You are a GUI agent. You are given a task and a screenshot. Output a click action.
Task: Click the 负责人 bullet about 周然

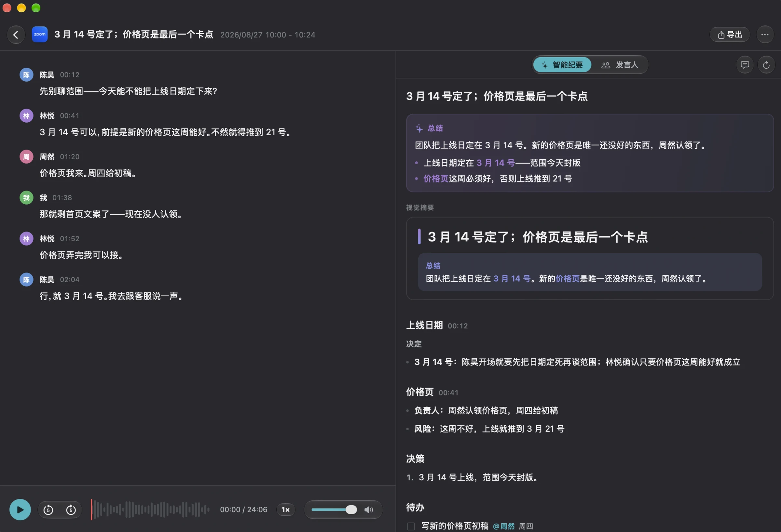[486, 410]
